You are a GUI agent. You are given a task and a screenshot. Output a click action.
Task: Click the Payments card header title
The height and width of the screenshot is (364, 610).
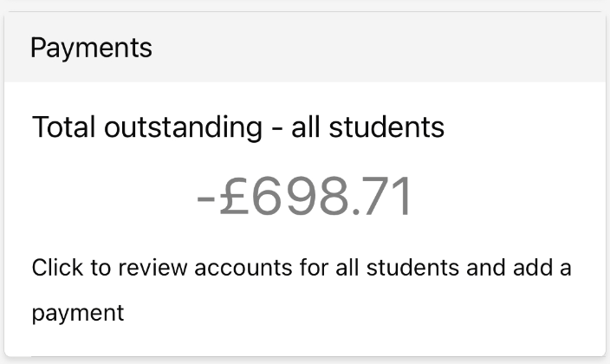[x=91, y=48]
